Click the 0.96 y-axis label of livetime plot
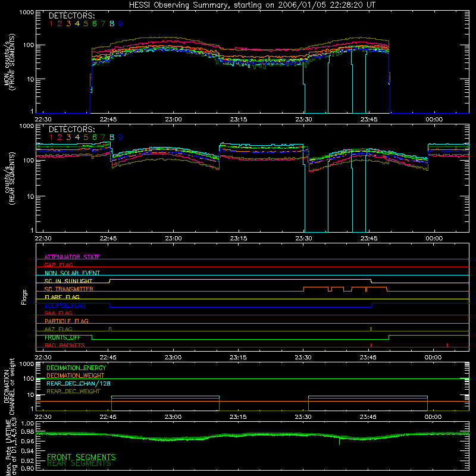The height and width of the screenshot is (476, 476). click(27, 441)
